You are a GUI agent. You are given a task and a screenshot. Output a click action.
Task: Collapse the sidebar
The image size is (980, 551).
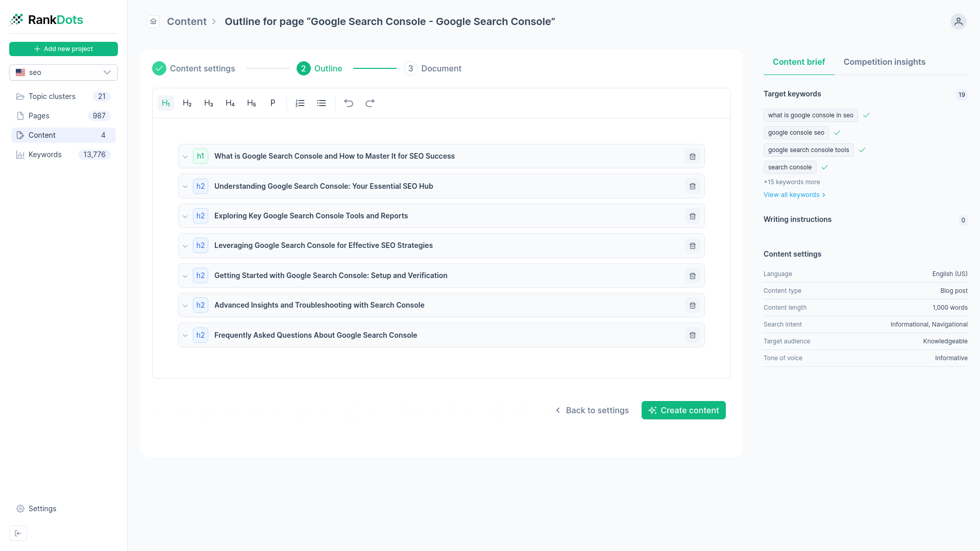[18, 533]
